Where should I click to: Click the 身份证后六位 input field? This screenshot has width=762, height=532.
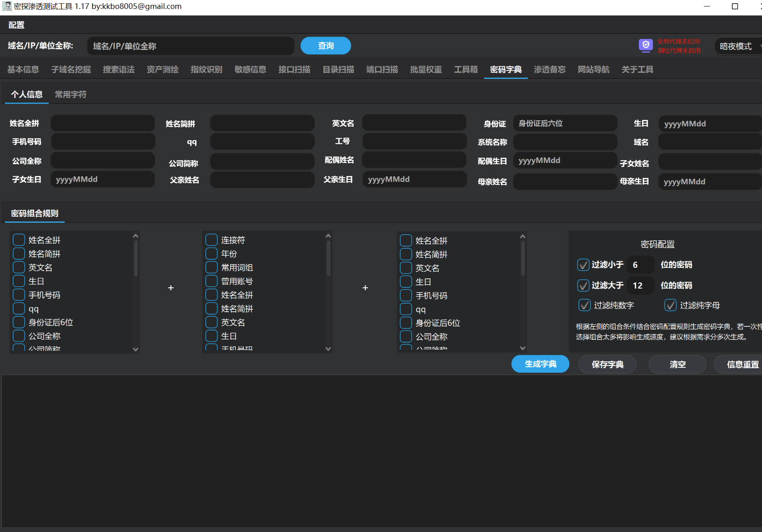565,123
